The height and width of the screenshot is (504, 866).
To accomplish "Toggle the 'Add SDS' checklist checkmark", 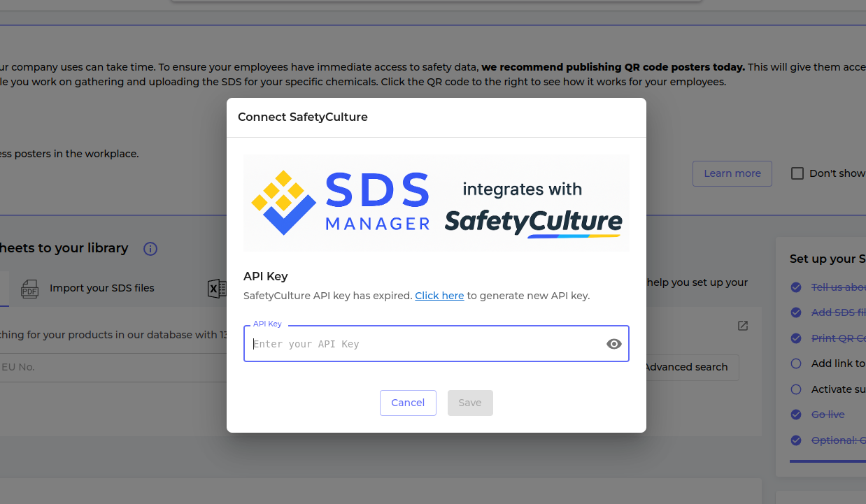I will [x=796, y=312].
